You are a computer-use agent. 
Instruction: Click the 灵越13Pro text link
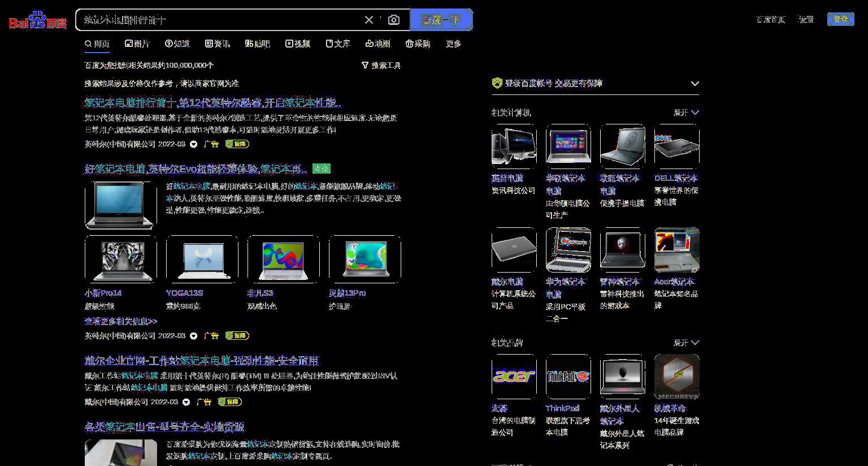(x=347, y=293)
